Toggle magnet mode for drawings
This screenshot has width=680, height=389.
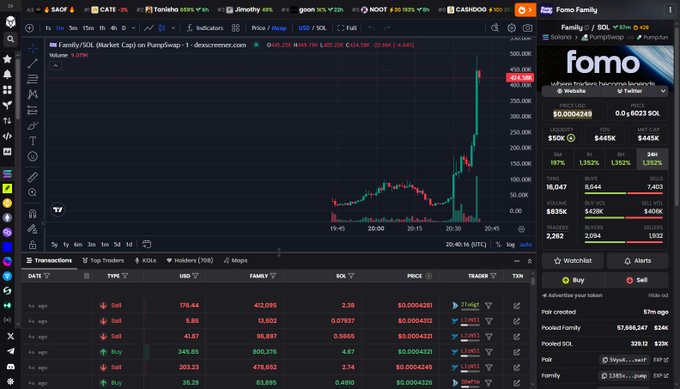tap(33, 214)
